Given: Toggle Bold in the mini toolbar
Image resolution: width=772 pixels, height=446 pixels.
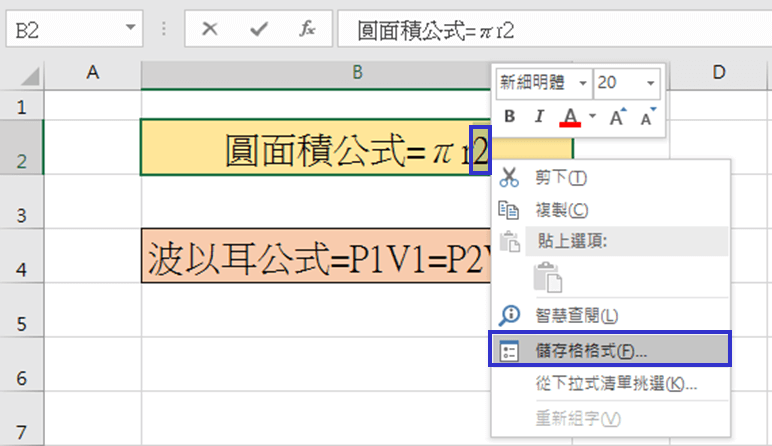Looking at the screenshot, I should (509, 117).
